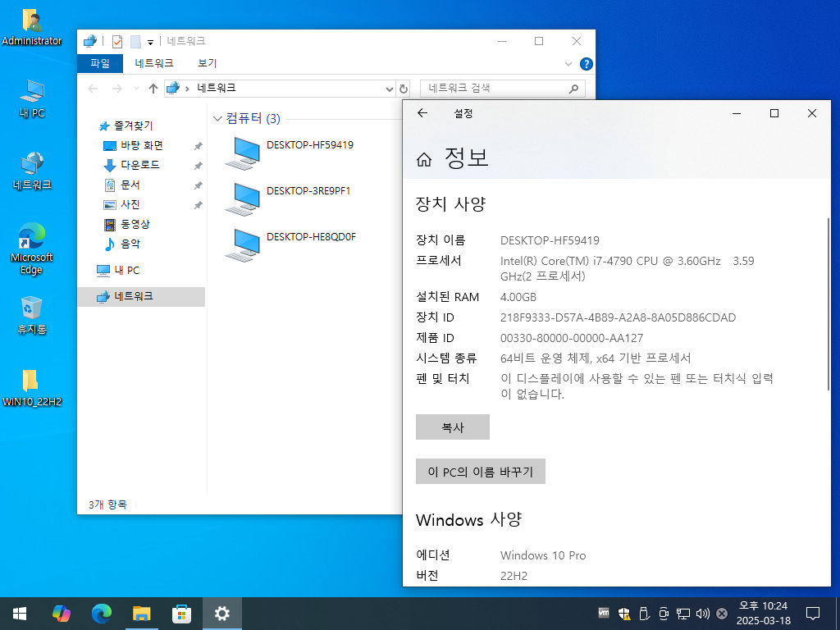Open Windows Security tray icon
840x630 pixels.
pos(623,614)
